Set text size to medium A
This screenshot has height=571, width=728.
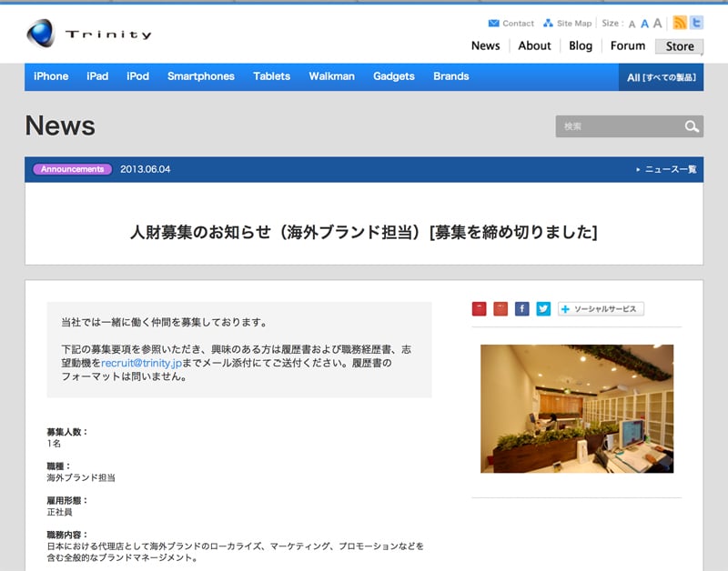click(x=644, y=24)
